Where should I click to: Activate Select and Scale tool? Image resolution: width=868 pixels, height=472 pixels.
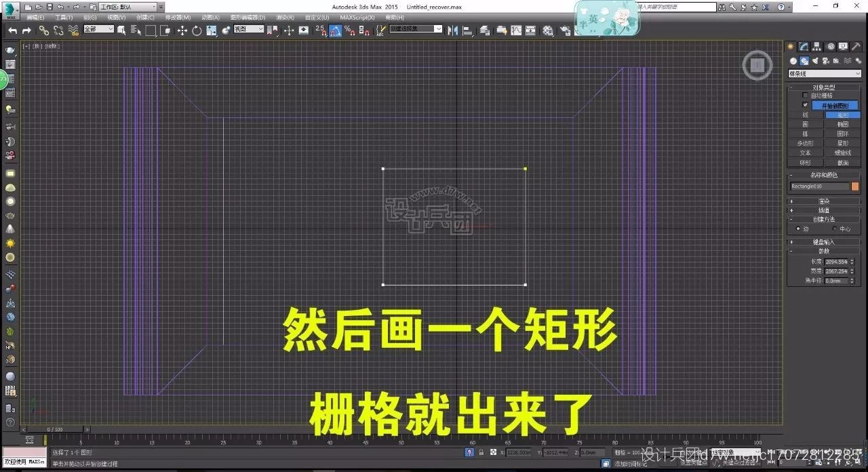coord(212,31)
